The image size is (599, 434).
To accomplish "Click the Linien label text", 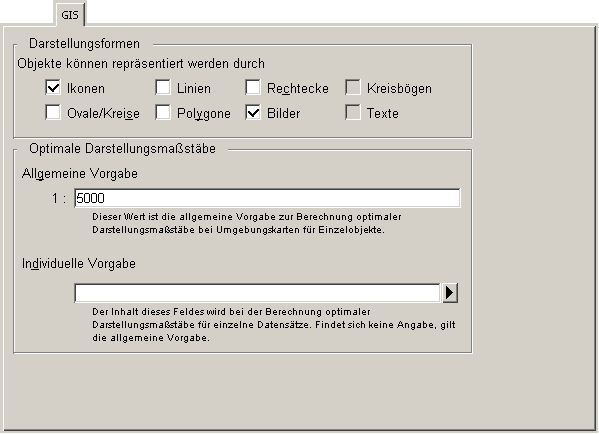I will point(194,89).
